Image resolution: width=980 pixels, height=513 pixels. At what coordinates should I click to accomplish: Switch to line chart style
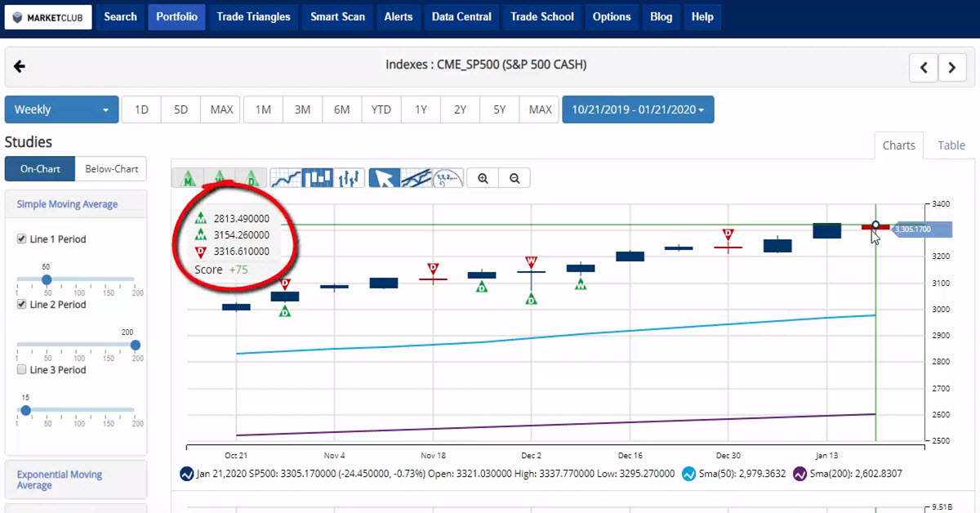tap(285, 178)
